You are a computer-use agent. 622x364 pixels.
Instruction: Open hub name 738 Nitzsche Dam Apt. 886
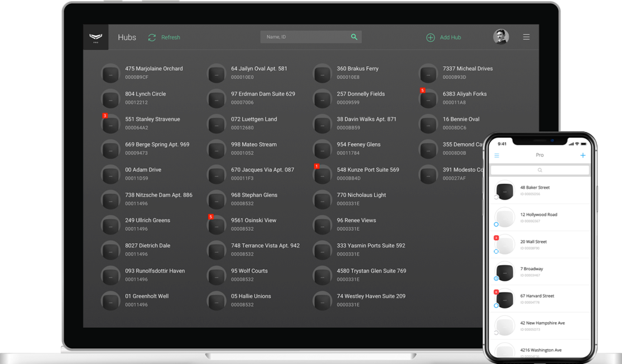point(159,195)
